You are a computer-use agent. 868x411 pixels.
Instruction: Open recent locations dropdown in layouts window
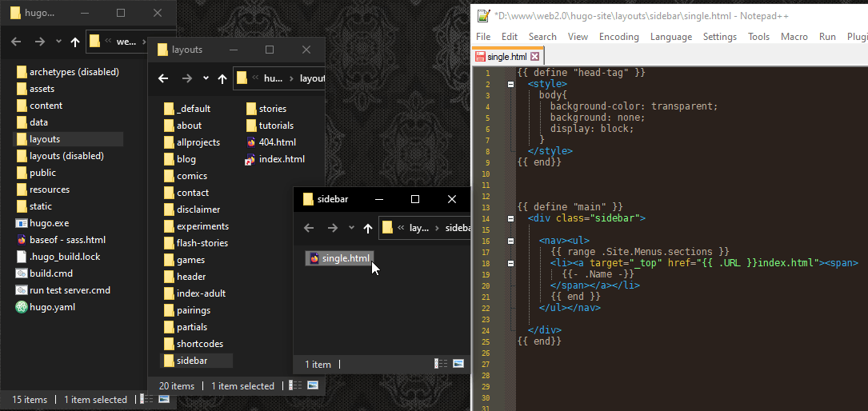tap(206, 78)
